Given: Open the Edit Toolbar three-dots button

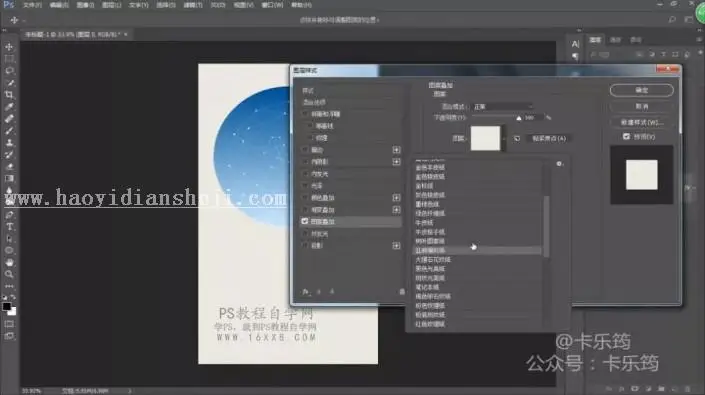Looking at the screenshot, I should (x=9, y=286).
